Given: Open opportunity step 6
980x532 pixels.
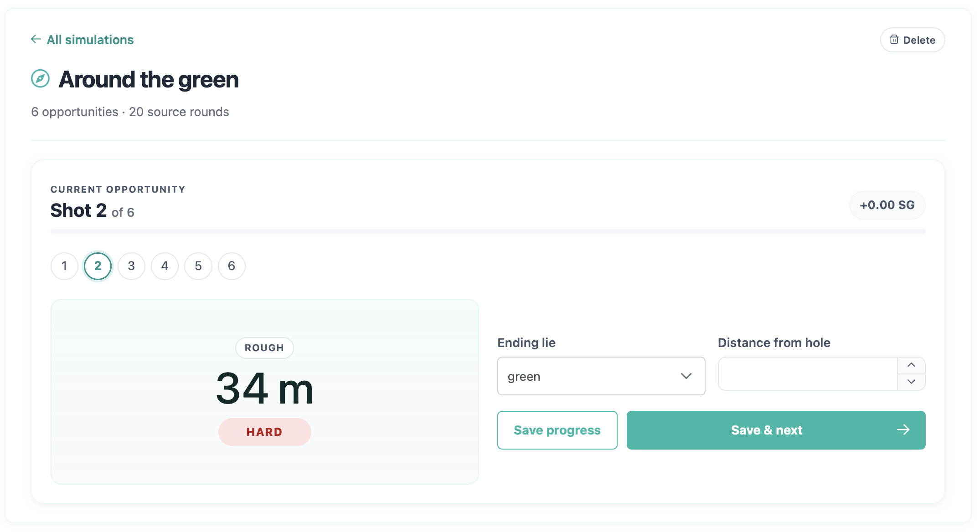Looking at the screenshot, I should (x=232, y=266).
